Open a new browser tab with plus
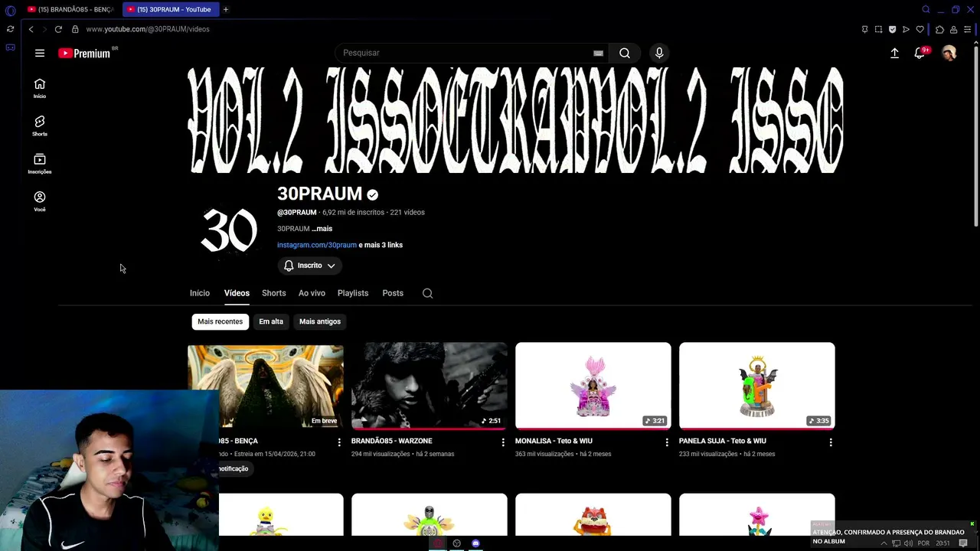 (x=226, y=9)
